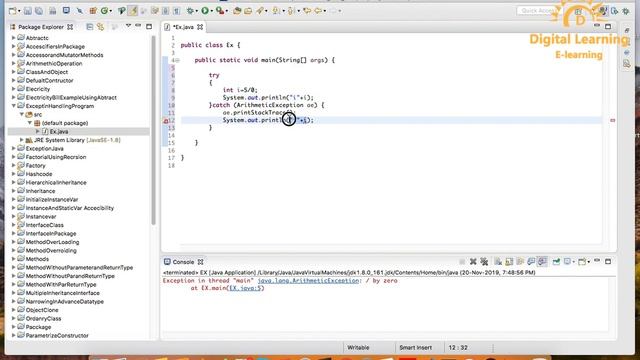The height and width of the screenshot is (360, 640).
Task: Open Task icon in main toolbar
Action: click(248, 11)
